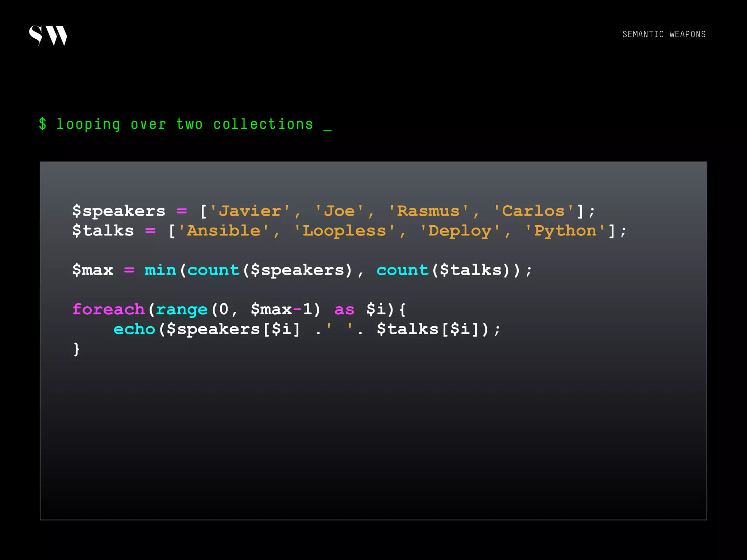
Task: Select the string 'Loopless'
Action: point(344,231)
